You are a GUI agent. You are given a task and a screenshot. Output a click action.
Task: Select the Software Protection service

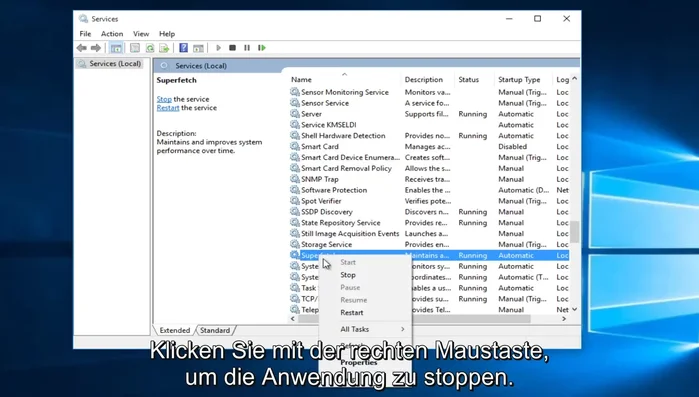pyautogui.click(x=428, y=190)
